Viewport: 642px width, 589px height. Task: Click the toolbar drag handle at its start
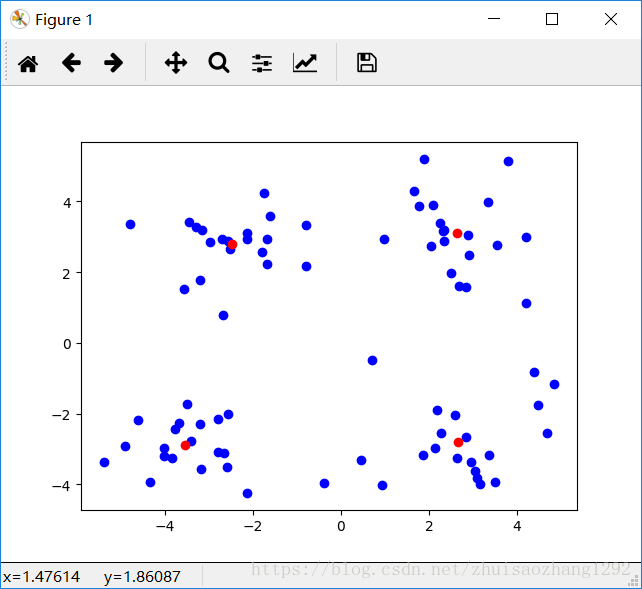coord(6,62)
